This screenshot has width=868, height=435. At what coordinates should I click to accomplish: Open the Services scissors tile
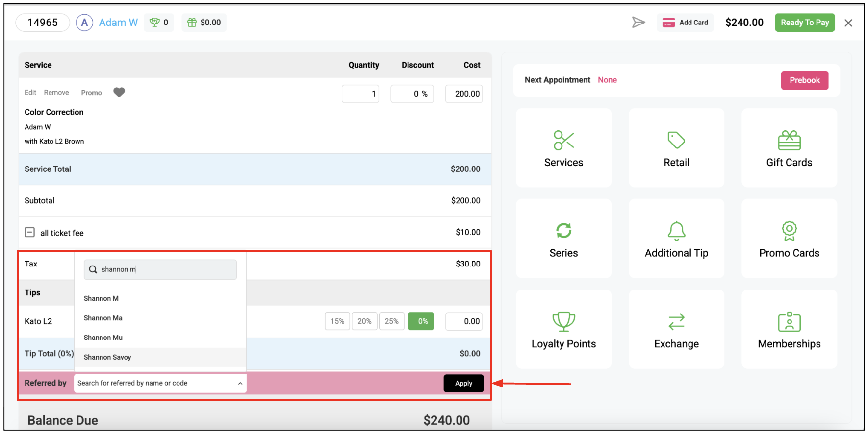click(x=563, y=148)
